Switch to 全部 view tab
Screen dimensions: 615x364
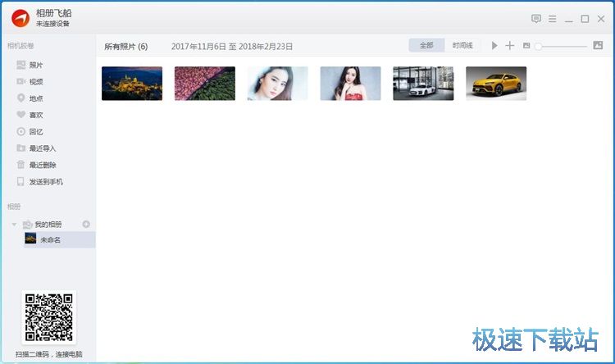click(x=426, y=46)
